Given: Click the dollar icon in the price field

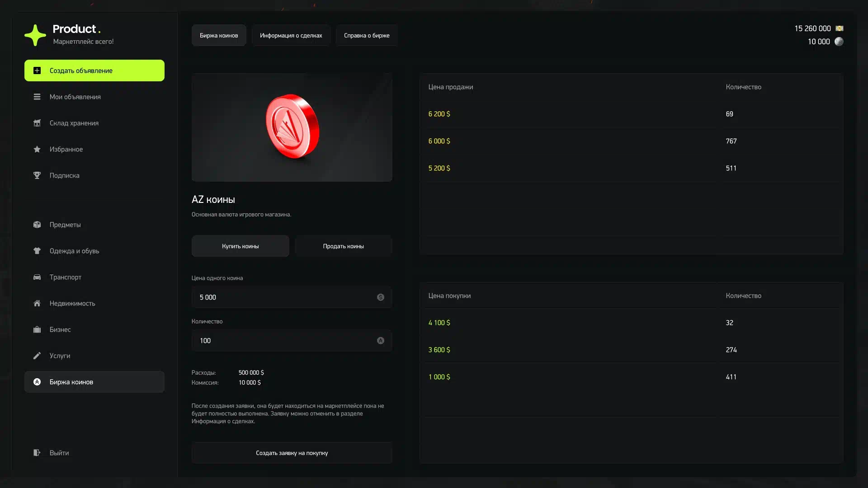Looking at the screenshot, I should pyautogui.click(x=381, y=297).
